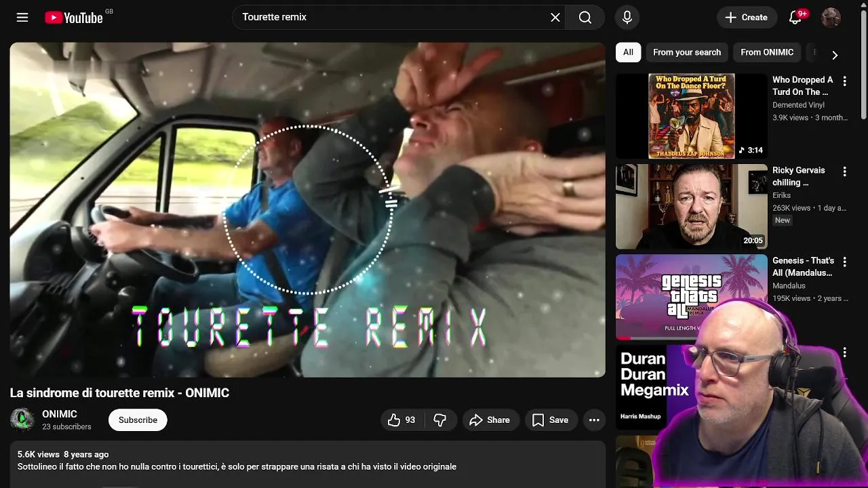868x488 pixels.
Task: Open account avatar menu
Action: 831,18
